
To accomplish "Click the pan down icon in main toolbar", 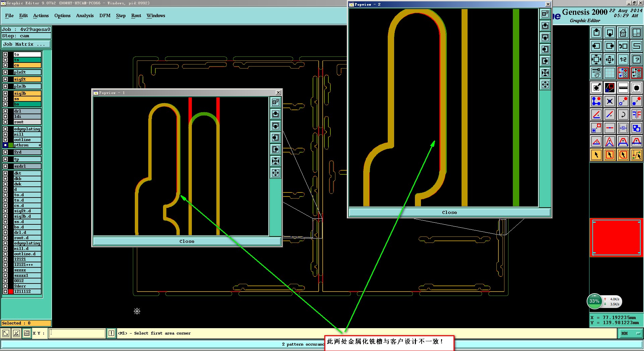I will pyautogui.click(x=609, y=33).
